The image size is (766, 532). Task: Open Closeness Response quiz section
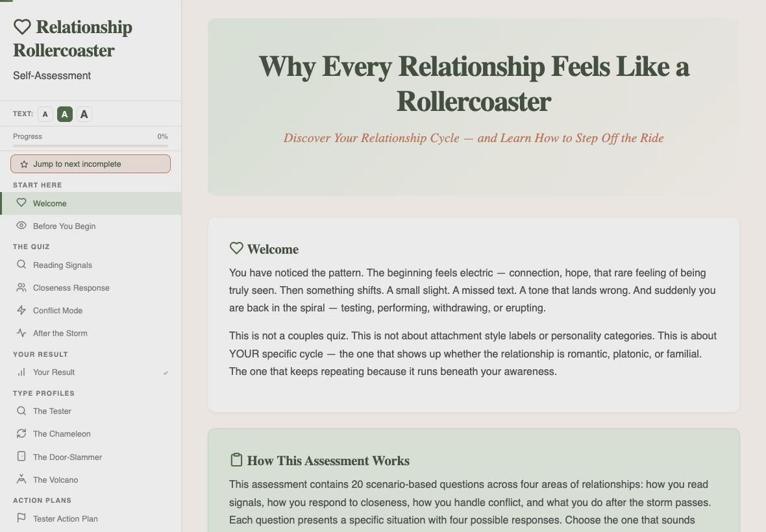tap(90, 288)
